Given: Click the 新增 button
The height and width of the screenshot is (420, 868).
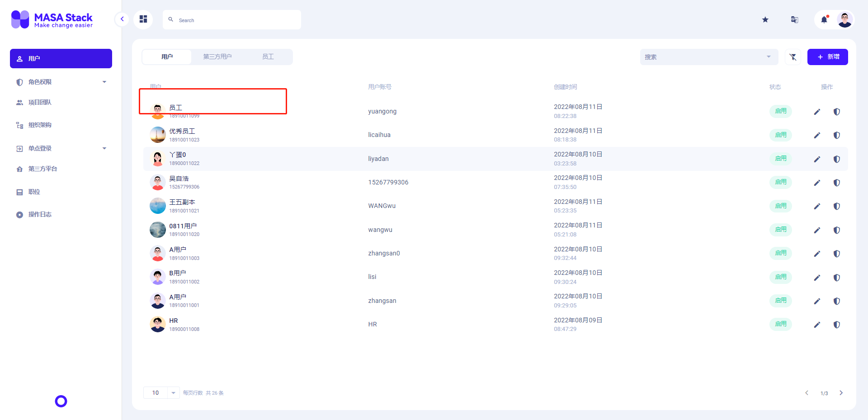Looking at the screenshot, I should (828, 57).
